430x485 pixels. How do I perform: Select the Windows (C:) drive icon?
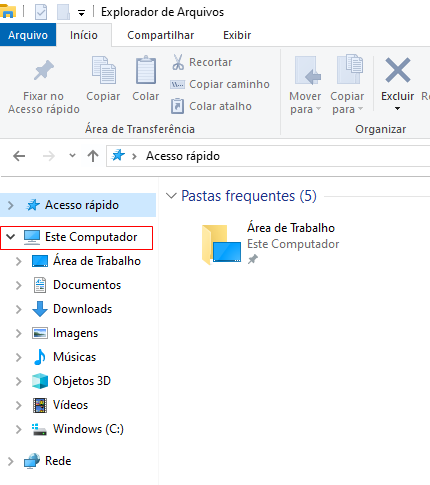39,429
